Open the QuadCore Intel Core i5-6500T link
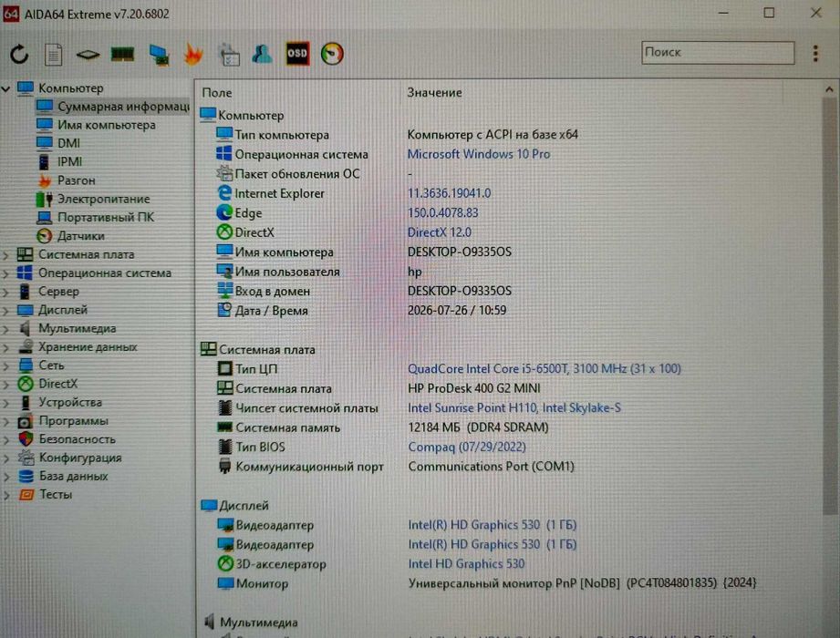840x638 pixels. tap(544, 369)
